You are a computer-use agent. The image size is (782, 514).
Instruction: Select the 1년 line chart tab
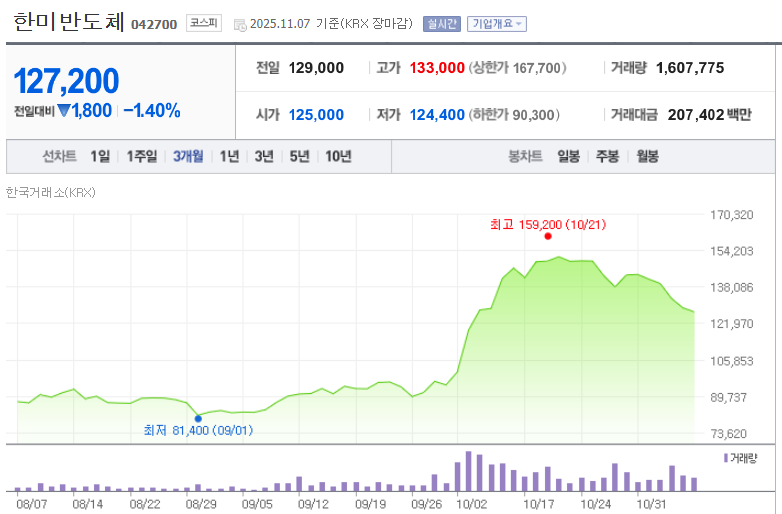[x=229, y=157]
